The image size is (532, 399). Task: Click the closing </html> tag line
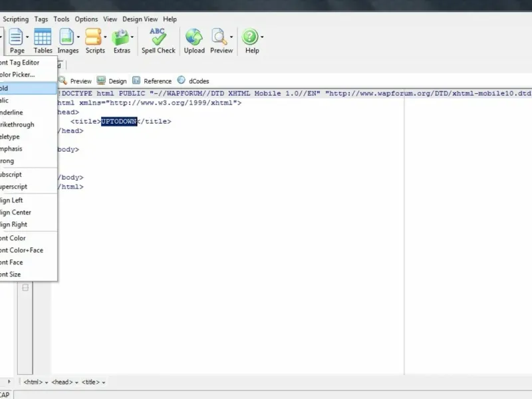coord(70,187)
